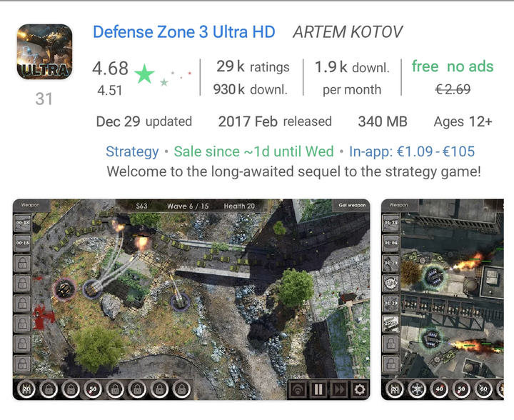Click the 00:48 timer slot in screenshot

coord(22,223)
